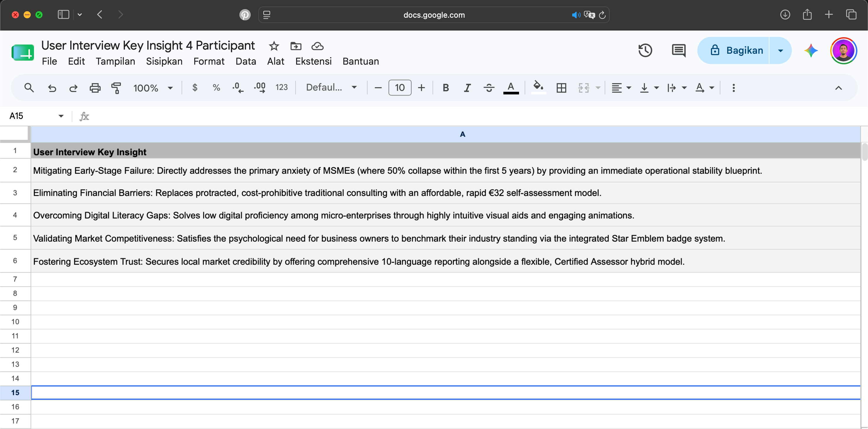Click the print icon in toolbar

(95, 88)
